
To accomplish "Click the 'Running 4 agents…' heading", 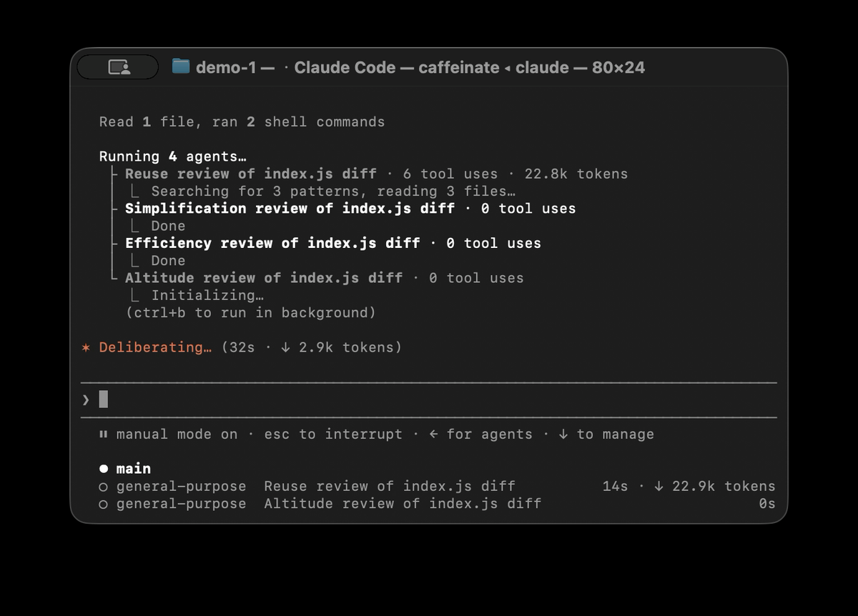I will (x=172, y=157).
